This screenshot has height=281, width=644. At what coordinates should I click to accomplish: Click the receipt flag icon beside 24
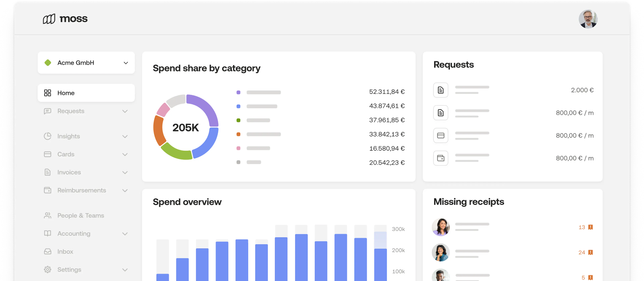click(591, 252)
